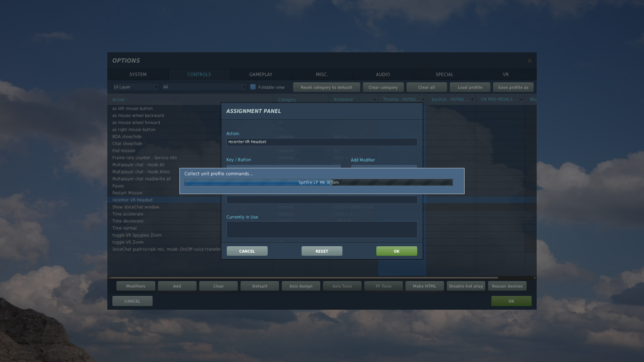Expand the Joystick - HOTAS column dropdown arrow

click(472, 100)
